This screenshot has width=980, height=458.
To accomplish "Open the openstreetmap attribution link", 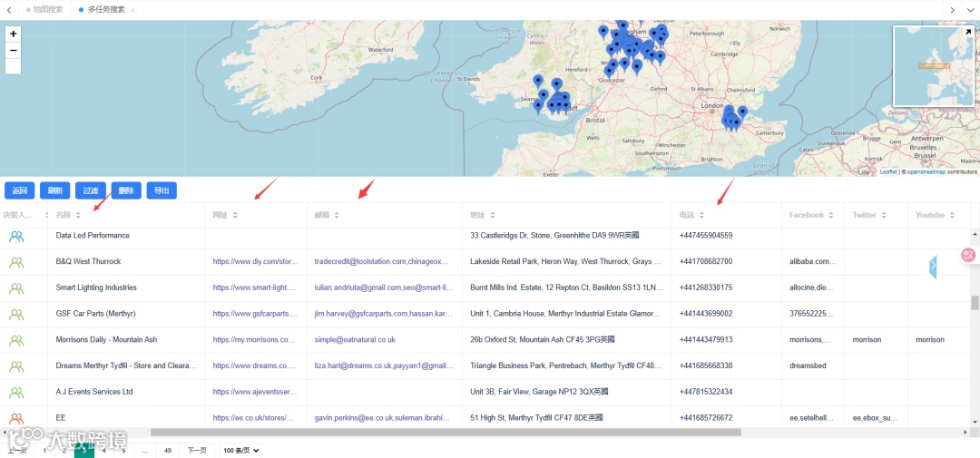I will tap(926, 171).
